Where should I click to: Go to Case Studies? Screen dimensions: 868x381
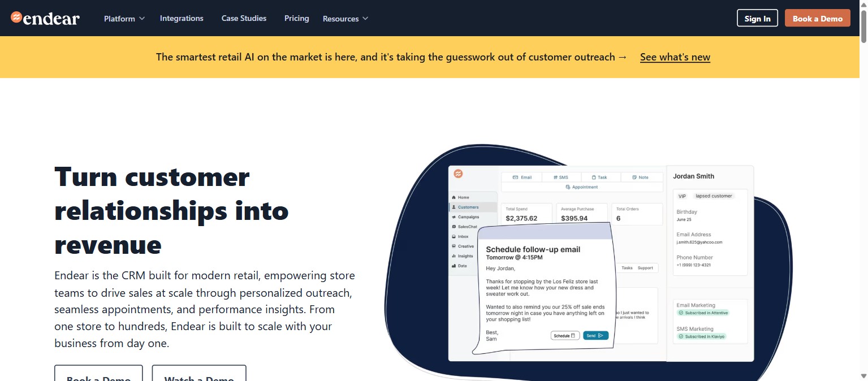(244, 18)
